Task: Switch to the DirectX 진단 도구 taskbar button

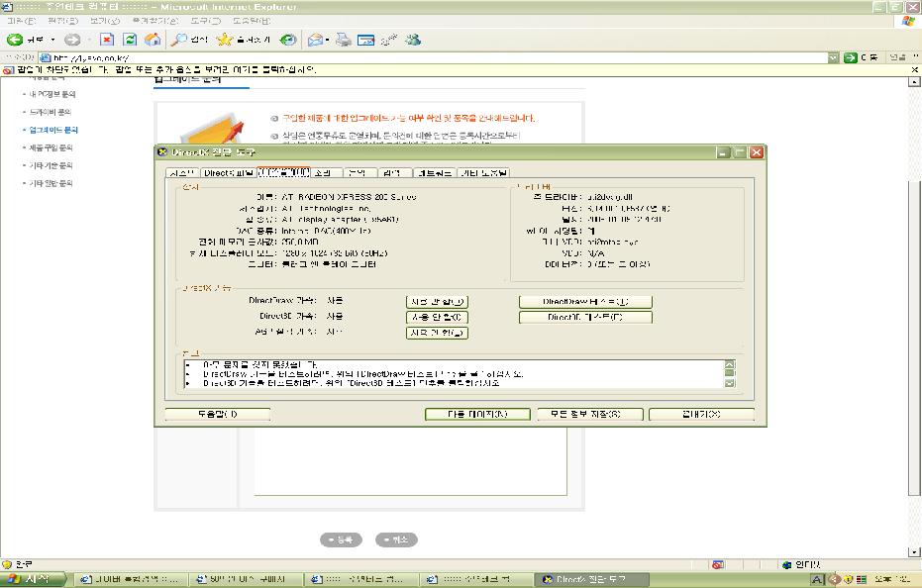Action: [592, 580]
